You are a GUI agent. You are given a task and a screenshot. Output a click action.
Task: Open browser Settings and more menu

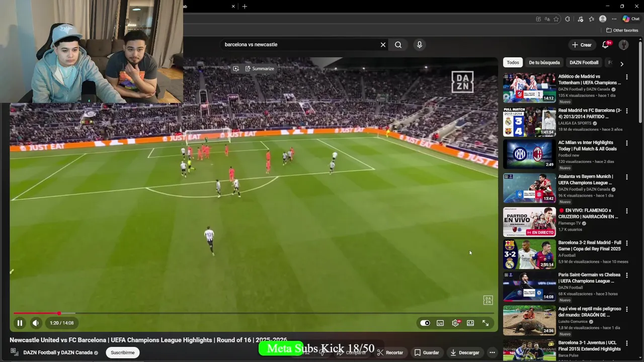tap(614, 19)
